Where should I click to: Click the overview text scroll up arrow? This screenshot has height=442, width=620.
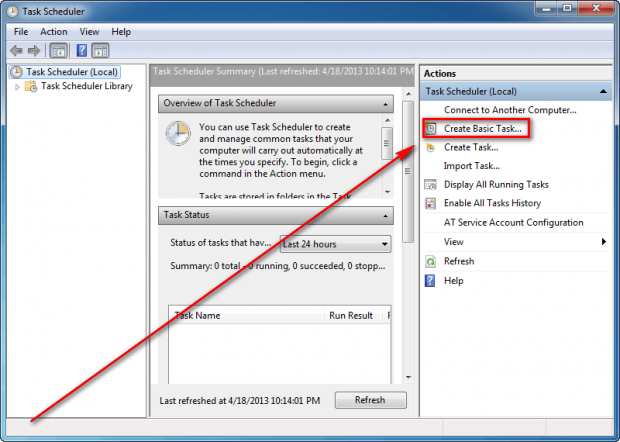388,120
